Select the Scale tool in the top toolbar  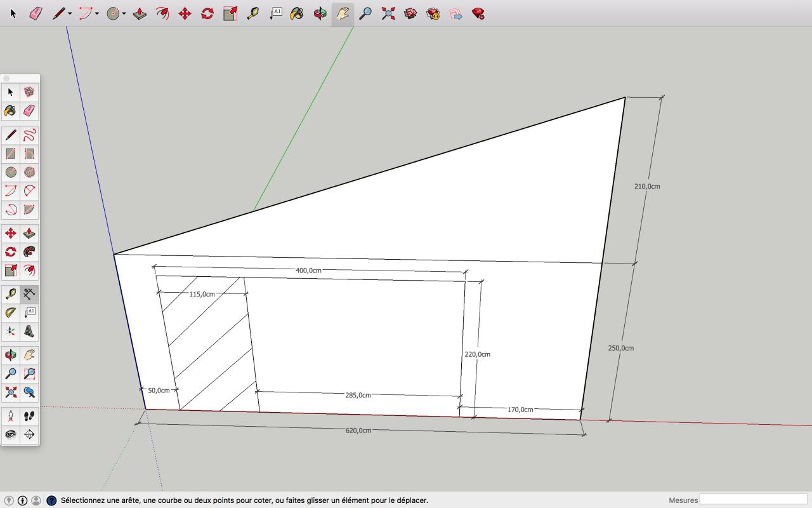(230, 13)
